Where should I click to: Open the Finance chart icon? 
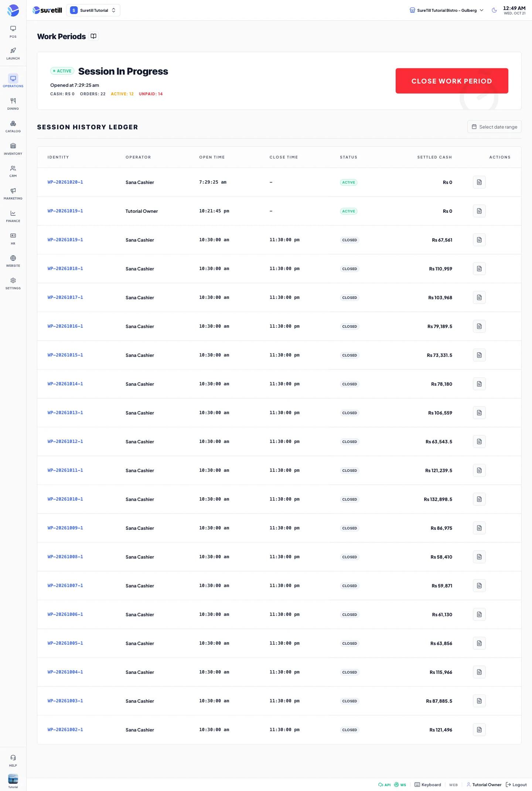click(13, 216)
